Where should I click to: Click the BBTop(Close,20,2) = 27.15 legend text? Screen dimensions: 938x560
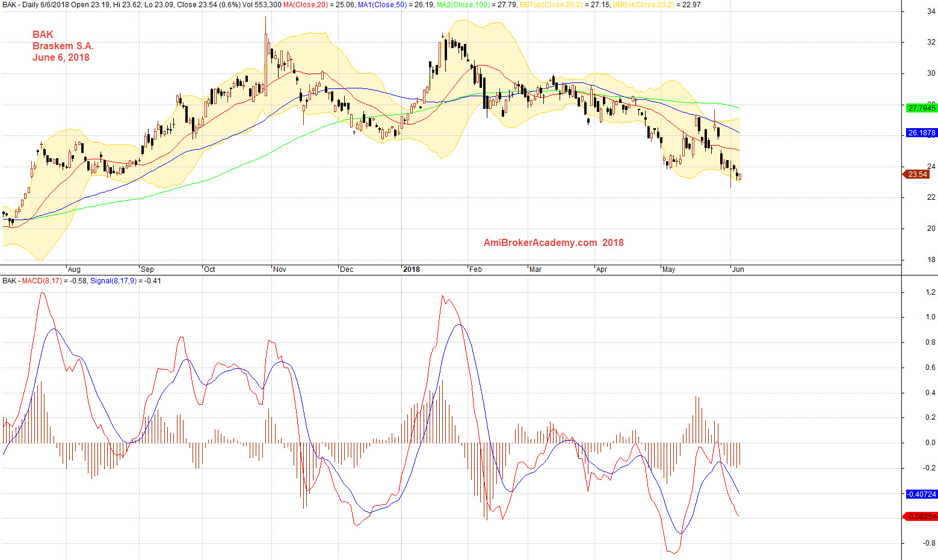[x=564, y=5]
